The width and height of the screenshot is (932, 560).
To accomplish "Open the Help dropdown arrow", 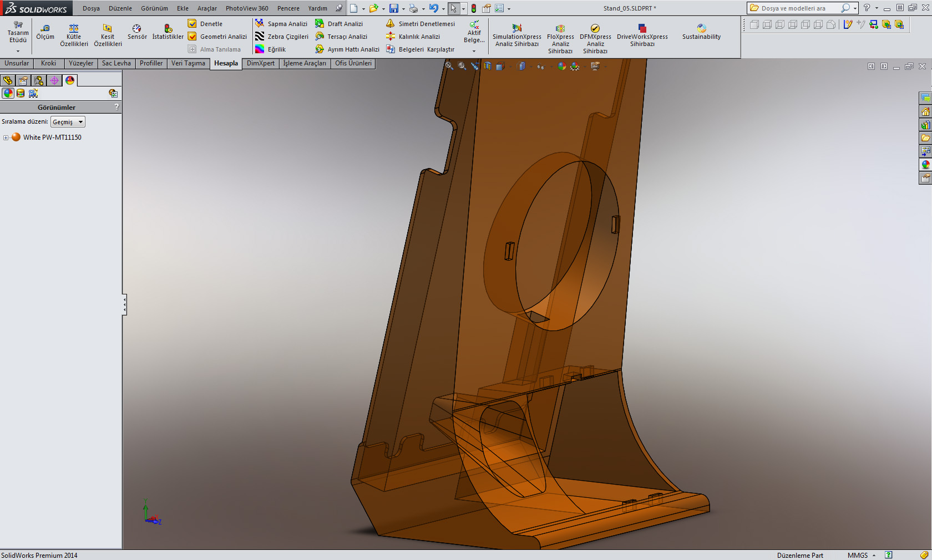I will pos(877,8).
